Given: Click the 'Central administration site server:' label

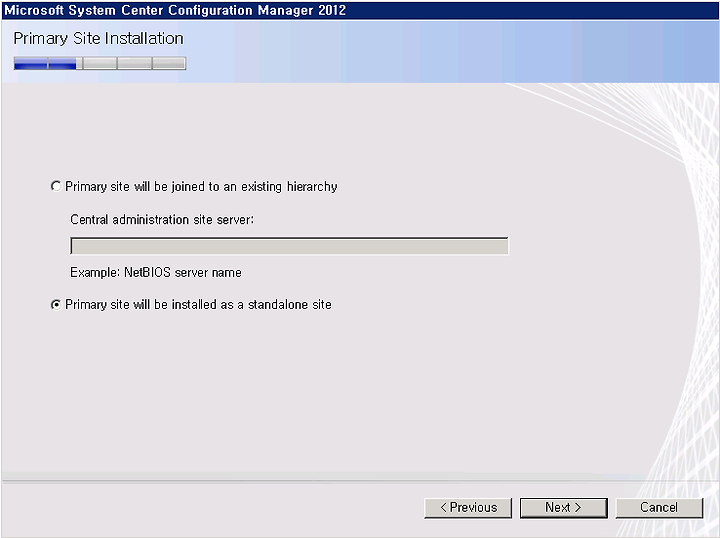Looking at the screenshot, I should (162, 219).
